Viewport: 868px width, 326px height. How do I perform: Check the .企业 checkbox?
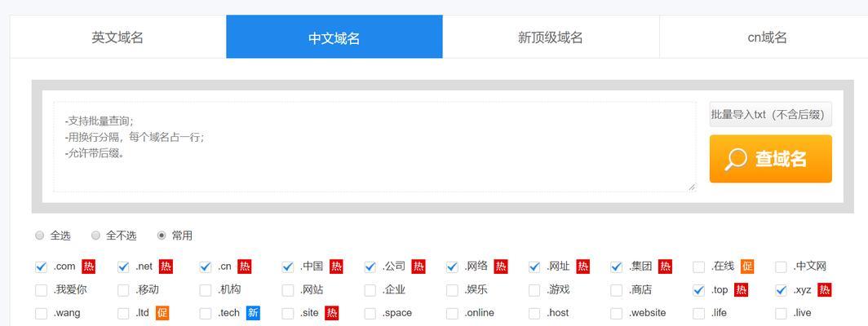pos(370,290)
